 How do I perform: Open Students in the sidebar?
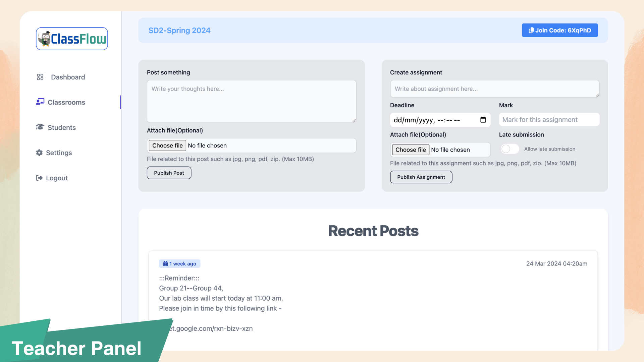[x=62, y=127]
